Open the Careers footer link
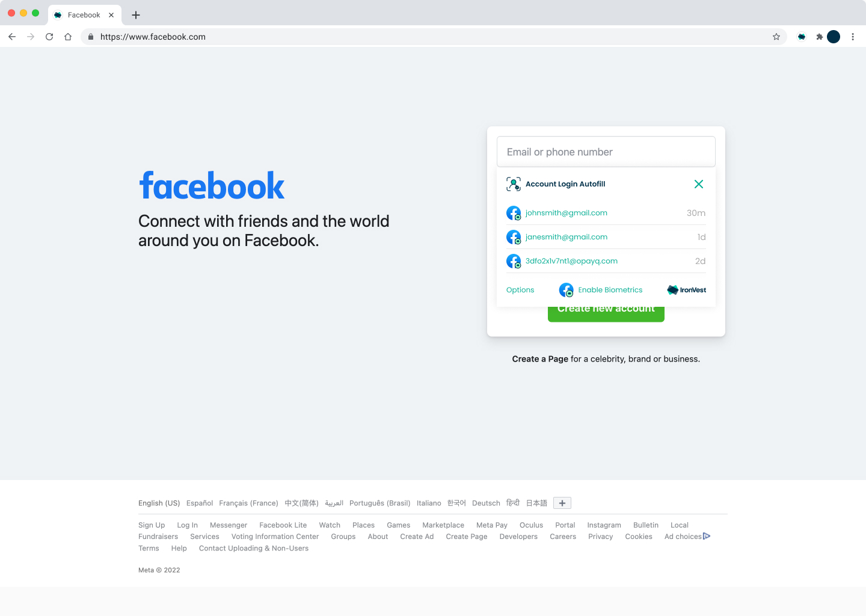The height and width of the screenshot is (616, 866). pyautogui.click(x=563, y=537)
